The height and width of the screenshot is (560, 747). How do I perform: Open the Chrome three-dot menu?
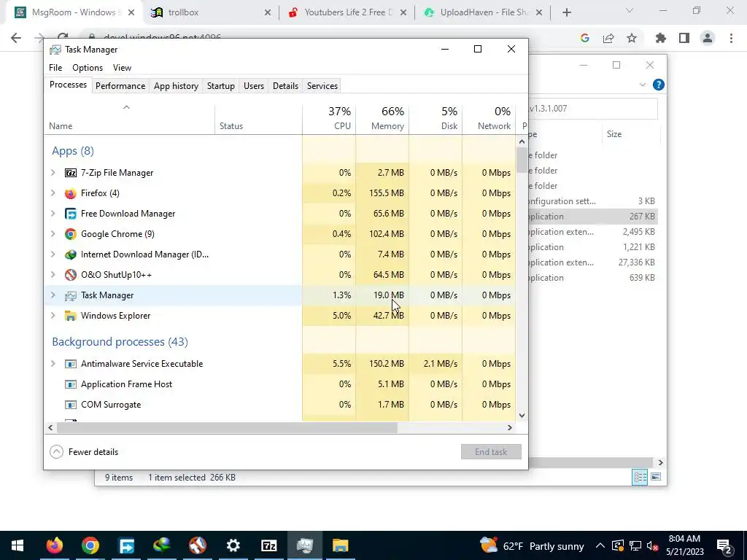(x=731, y=38)
